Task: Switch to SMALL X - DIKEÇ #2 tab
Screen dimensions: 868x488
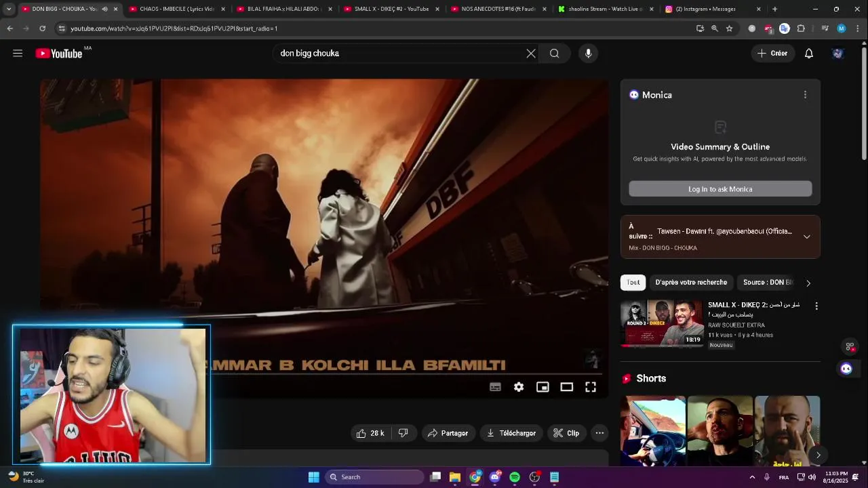Action: coord(391,9)
